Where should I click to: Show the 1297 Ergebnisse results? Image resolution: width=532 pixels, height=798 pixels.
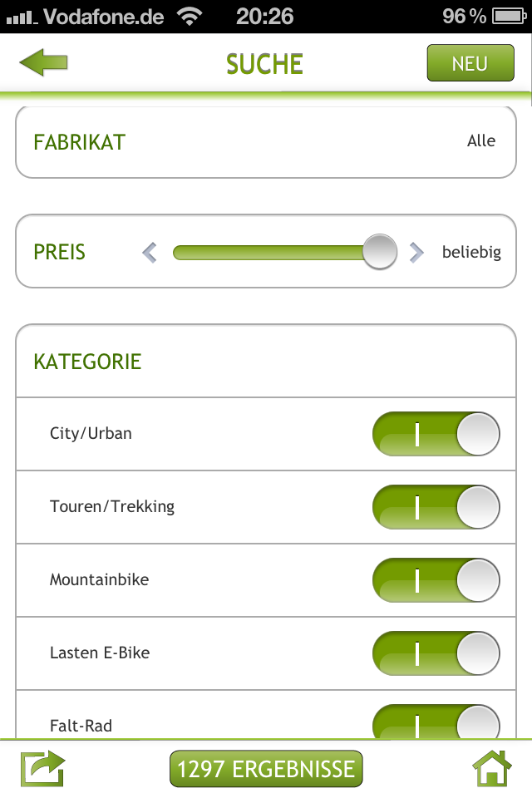(x=266, y=769)
